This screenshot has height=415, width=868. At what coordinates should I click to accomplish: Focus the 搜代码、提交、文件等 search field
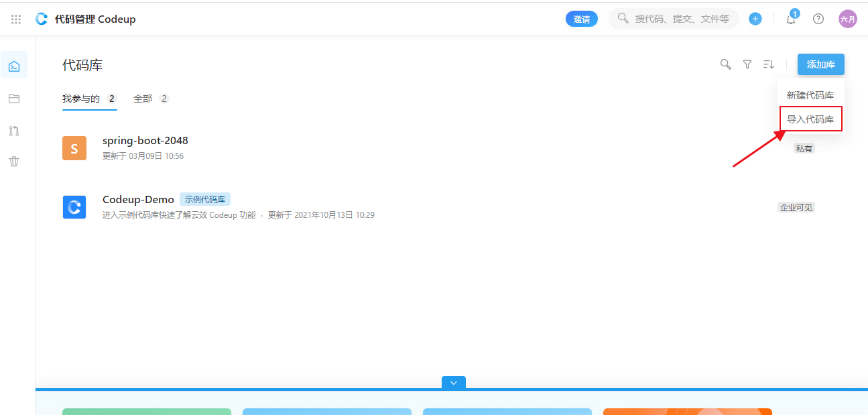click(674, 19)
